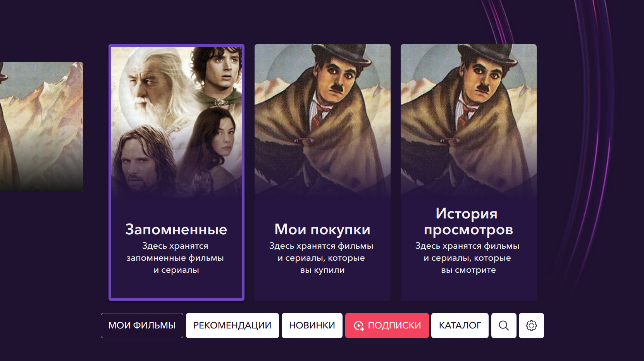
Task: Open the КАТАЛОГ section
Action: click(460, 325)
